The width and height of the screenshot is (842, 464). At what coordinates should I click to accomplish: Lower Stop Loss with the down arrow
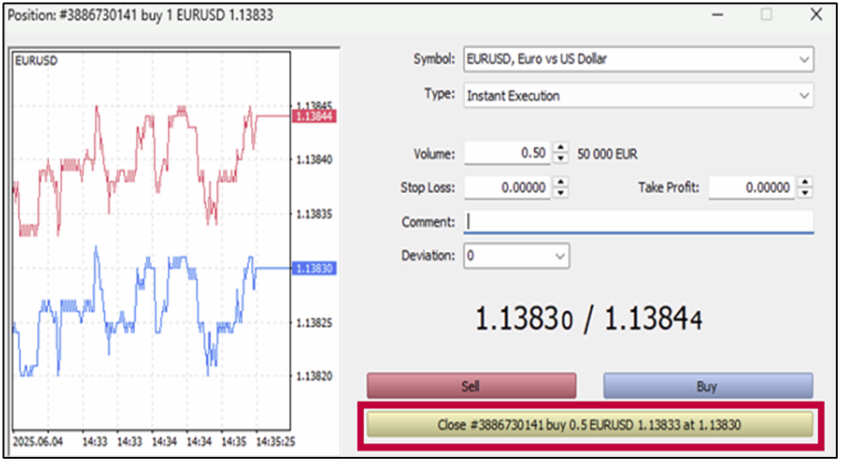point(560,192)
